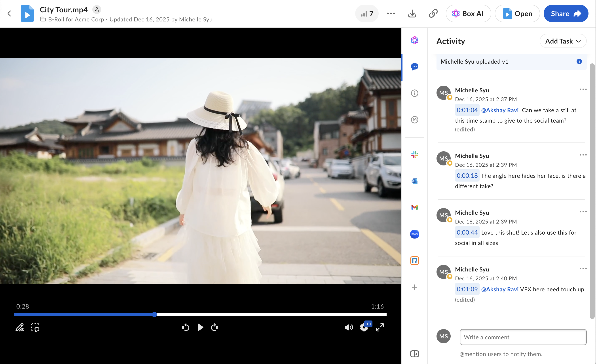Open options for the 0:01:04 comment
The width and height of the screenshot is (596, 364).
pyautogui.click(x=583, y=89)
